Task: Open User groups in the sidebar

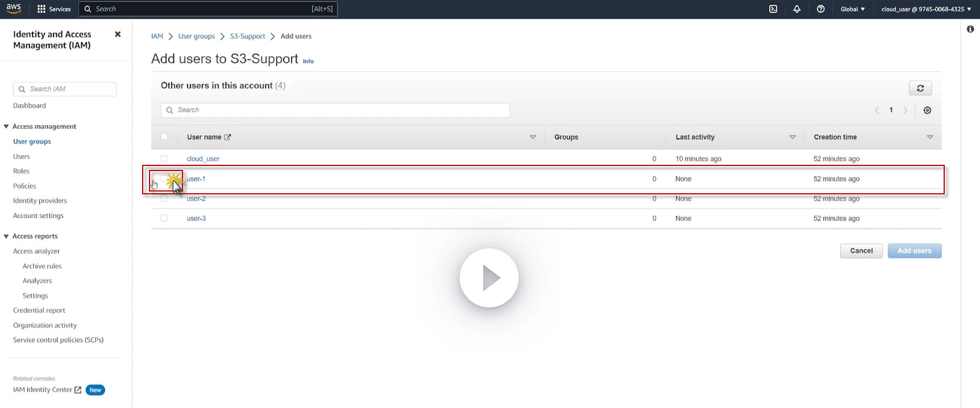Action: click(32, 141)
